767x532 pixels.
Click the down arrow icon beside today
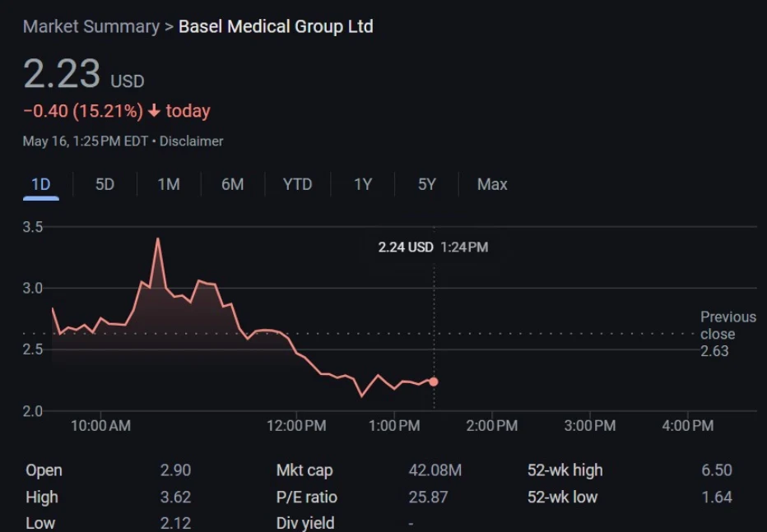coord(154,111)
